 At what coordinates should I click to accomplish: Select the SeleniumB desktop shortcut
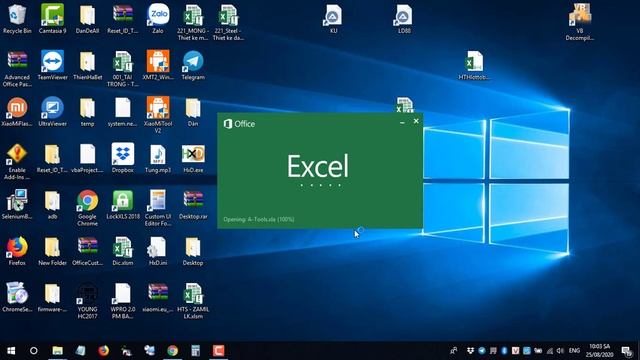click(17, 204)
